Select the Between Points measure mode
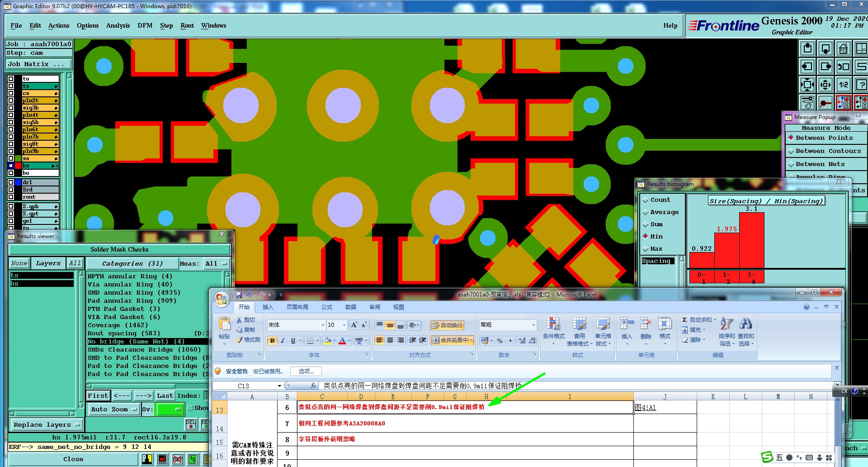 point(824,138)
